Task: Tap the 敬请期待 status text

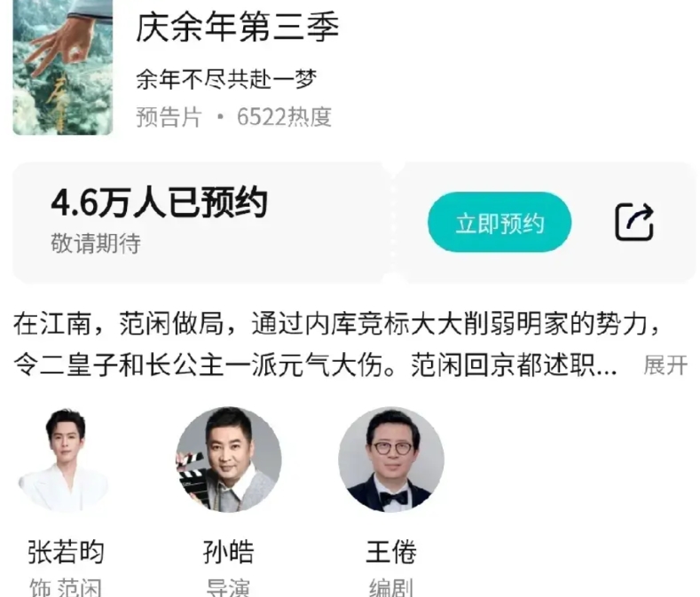Action: coord(96,243)
